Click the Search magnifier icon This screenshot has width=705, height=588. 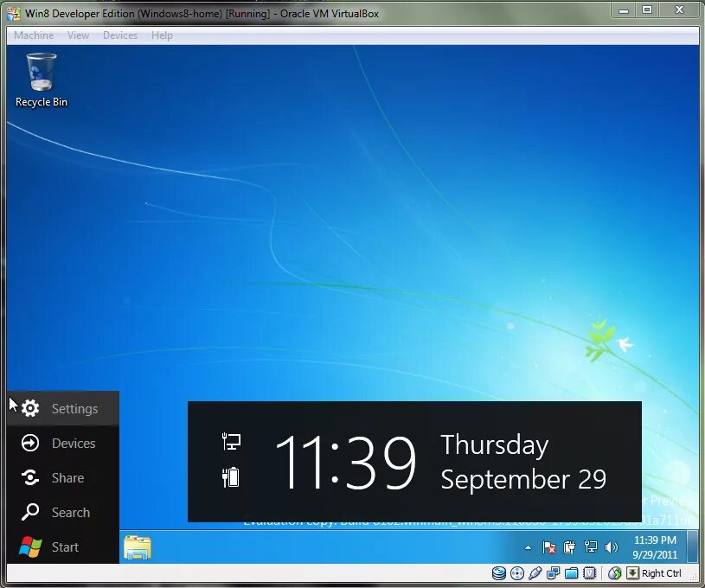click(30, 512)
